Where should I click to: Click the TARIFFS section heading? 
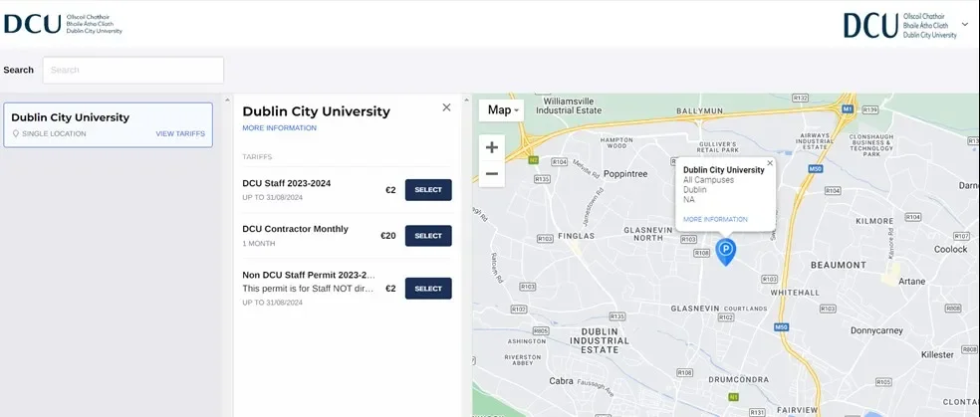pyautogui.click(x=257, y=156)
